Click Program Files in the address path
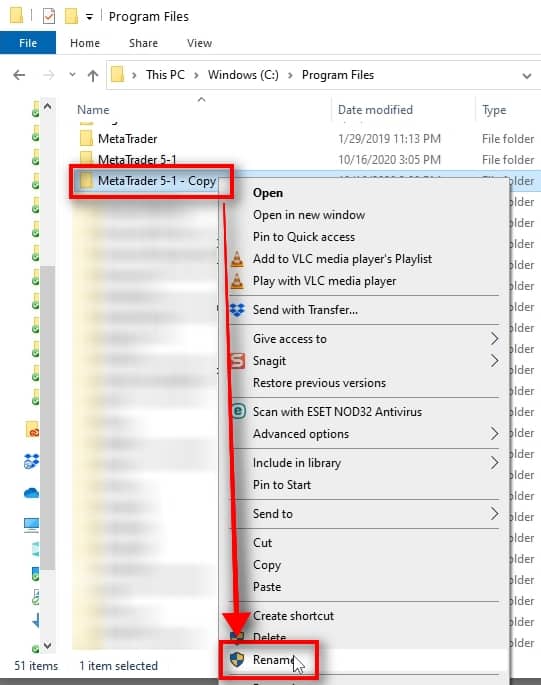Screen dimensions: 541x685 [337, 75]
